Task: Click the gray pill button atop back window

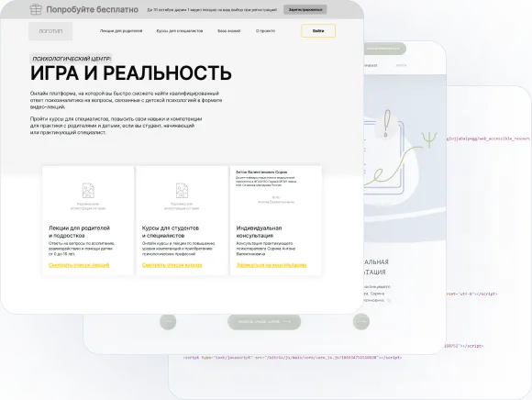Action: click(x=384, y=49)
